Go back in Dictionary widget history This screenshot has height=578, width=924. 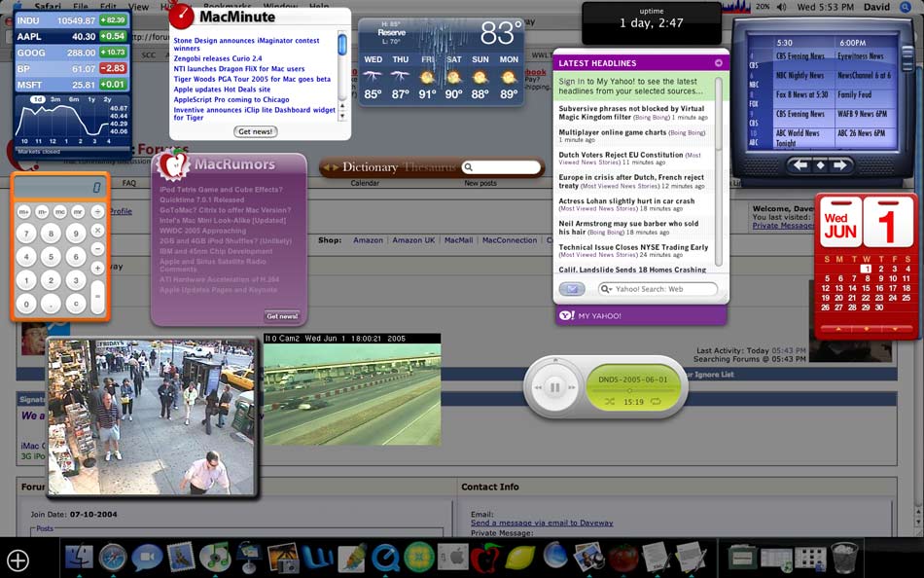tap(326, 167)
